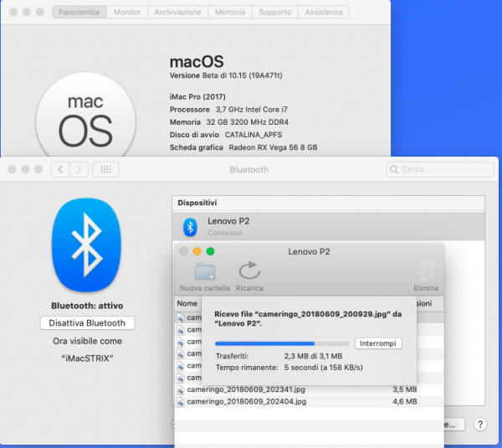Minimize the Lenovo P2 window
This screenshot has height=448, width=502.
(x=197, y=251)
